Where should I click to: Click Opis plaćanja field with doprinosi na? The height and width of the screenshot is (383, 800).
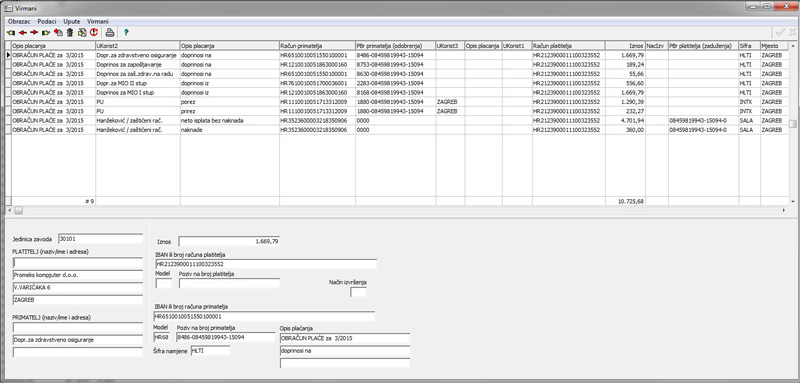pyautogui.click(x=344, y=351)
